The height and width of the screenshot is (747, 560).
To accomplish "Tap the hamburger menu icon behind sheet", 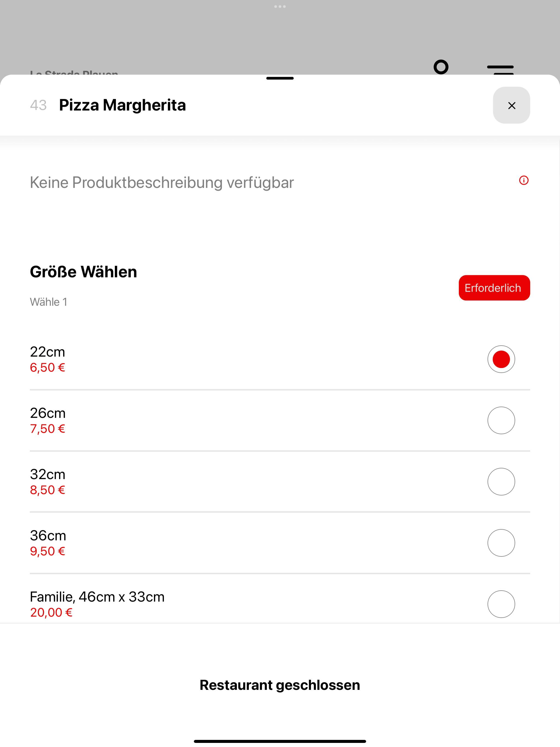I will 500,69.
